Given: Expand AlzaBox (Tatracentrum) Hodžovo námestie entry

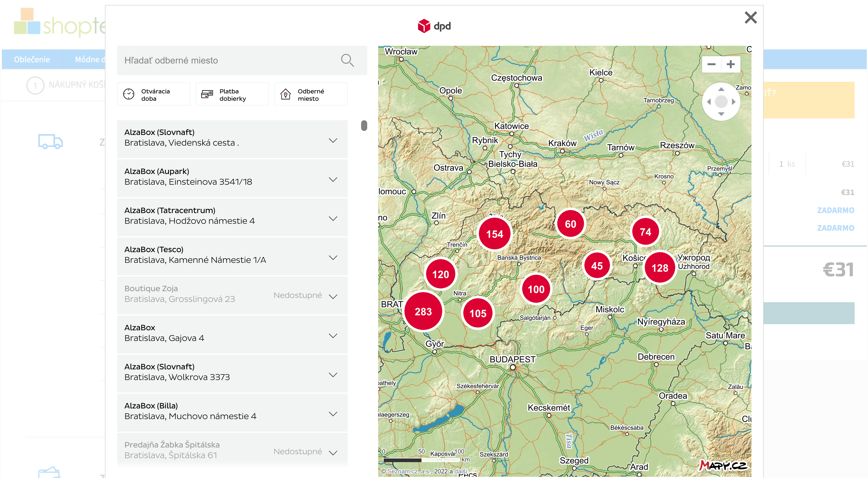Looking at the screenshot, I should (333, 219).
